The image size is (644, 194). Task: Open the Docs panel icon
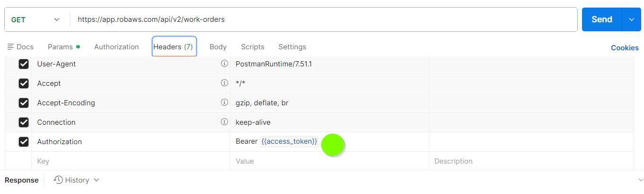(x=10, y=47)
